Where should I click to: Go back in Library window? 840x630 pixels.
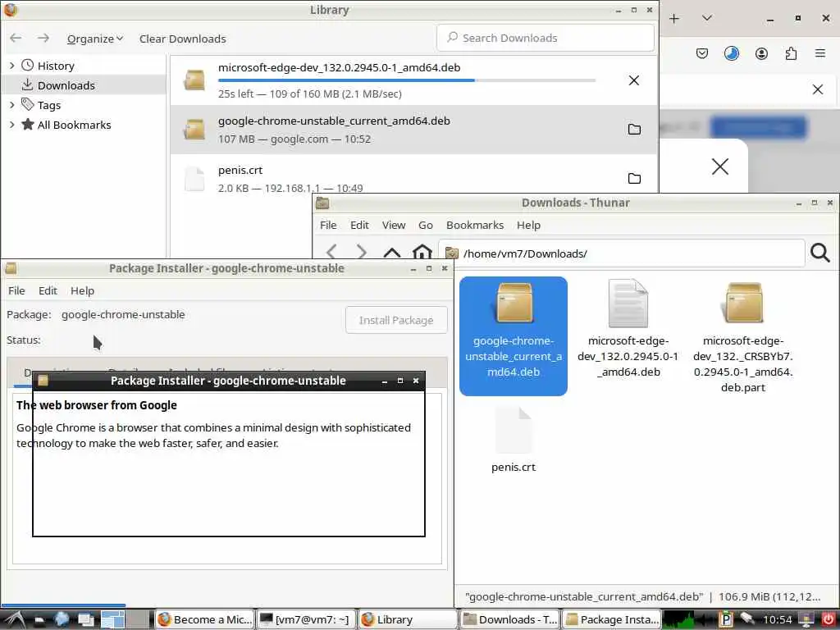click(x=16, y=38)
